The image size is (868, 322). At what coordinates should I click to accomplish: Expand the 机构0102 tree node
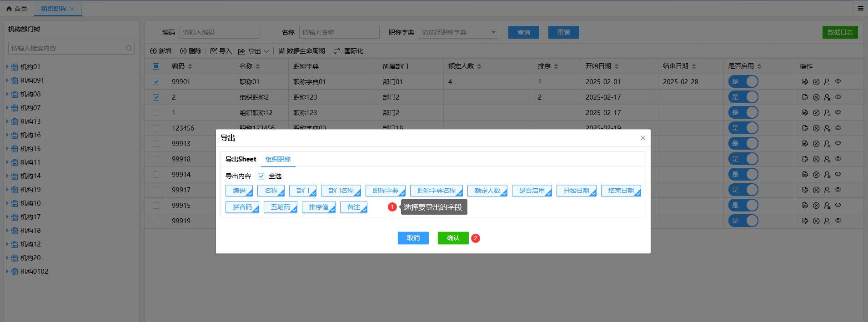(7, 272)
